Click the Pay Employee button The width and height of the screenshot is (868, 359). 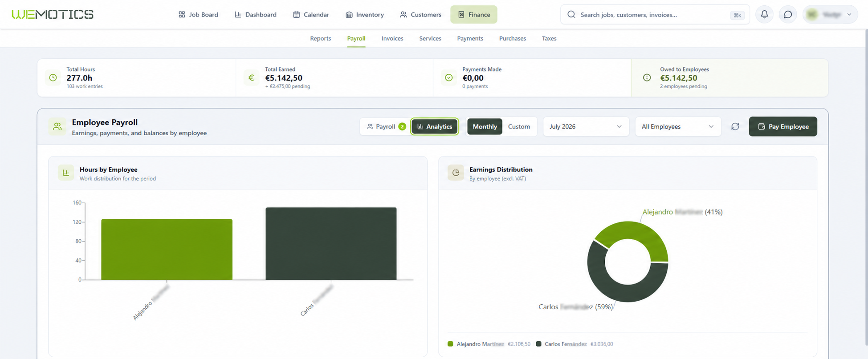783,126
